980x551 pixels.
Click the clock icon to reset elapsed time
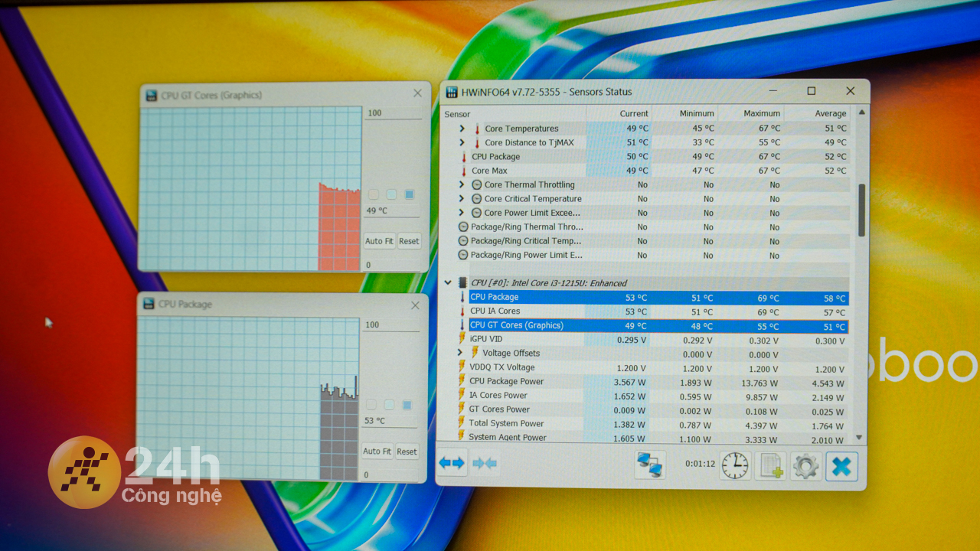(735, 465)
